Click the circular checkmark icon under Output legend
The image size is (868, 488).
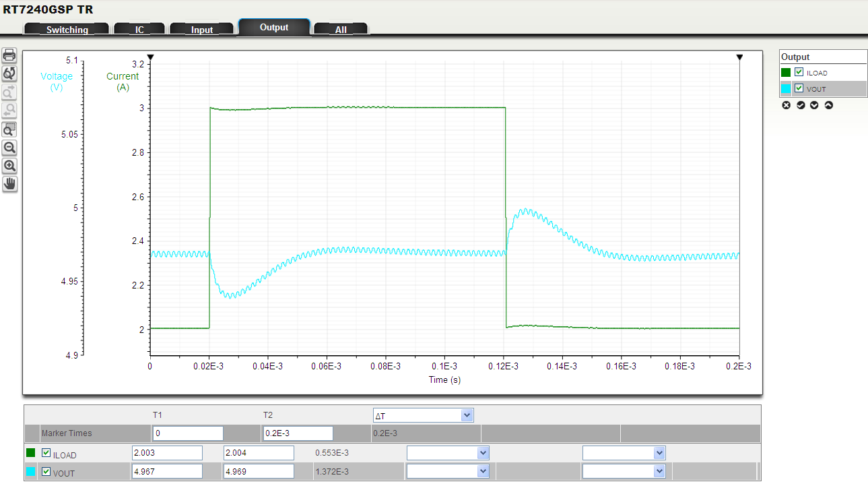(x=800, y=104)
